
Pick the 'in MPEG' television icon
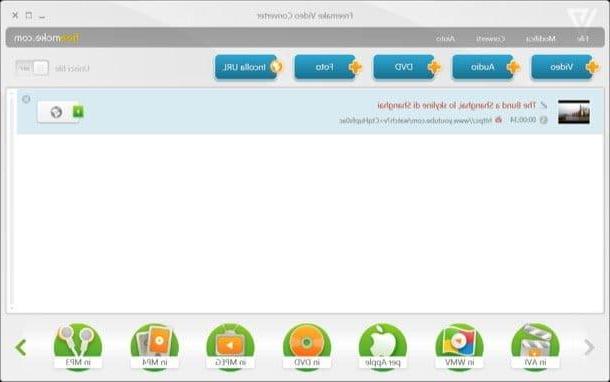coord(230,347)
